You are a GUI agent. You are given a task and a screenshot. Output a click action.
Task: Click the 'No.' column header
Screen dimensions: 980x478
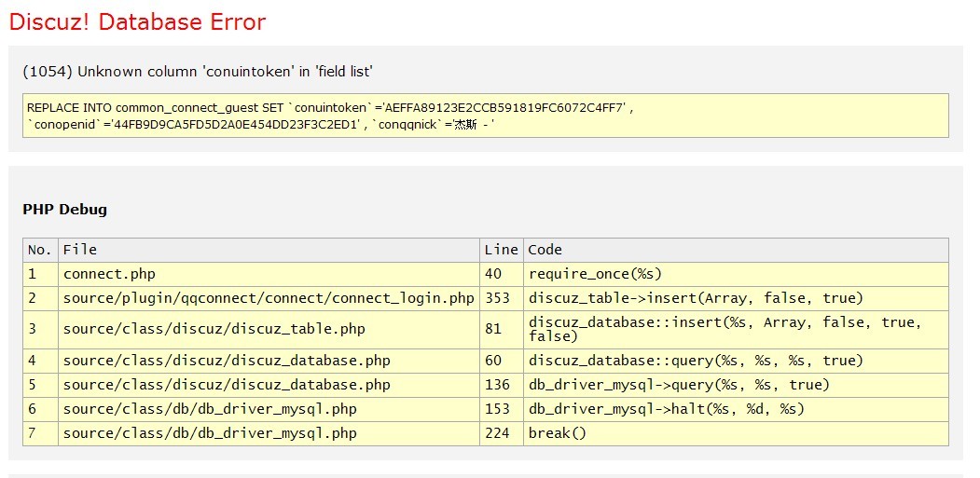(x=40, y=250)
